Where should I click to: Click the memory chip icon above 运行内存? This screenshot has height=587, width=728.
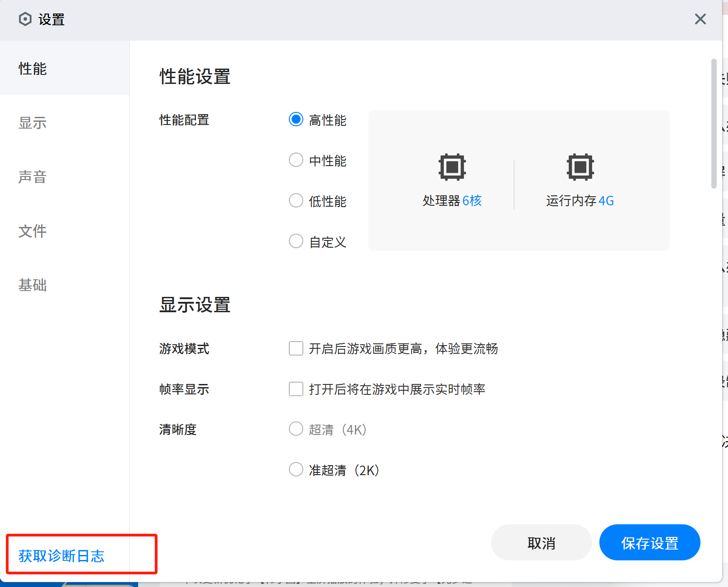coord(580,167)
